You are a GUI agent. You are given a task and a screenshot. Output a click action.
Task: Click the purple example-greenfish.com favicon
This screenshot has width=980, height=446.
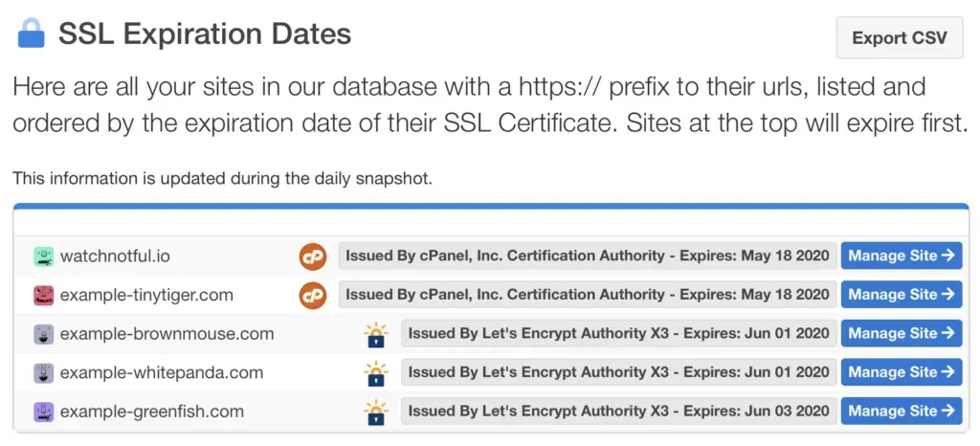pos(43,411)
